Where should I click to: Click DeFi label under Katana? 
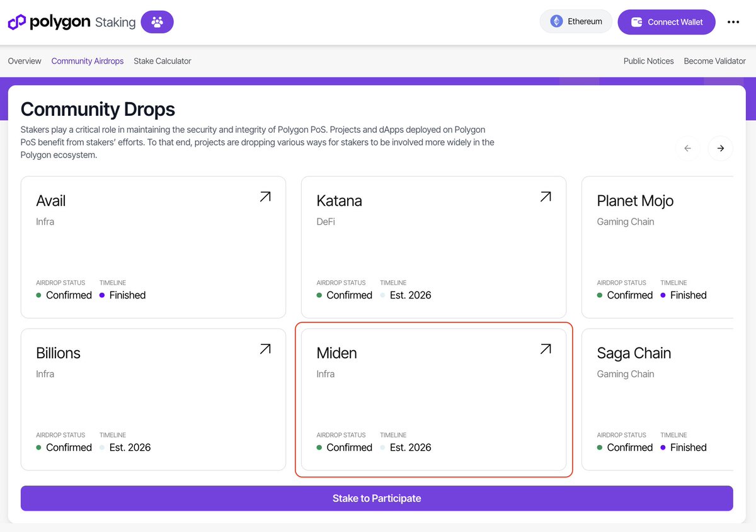click(x=326, y=222)
